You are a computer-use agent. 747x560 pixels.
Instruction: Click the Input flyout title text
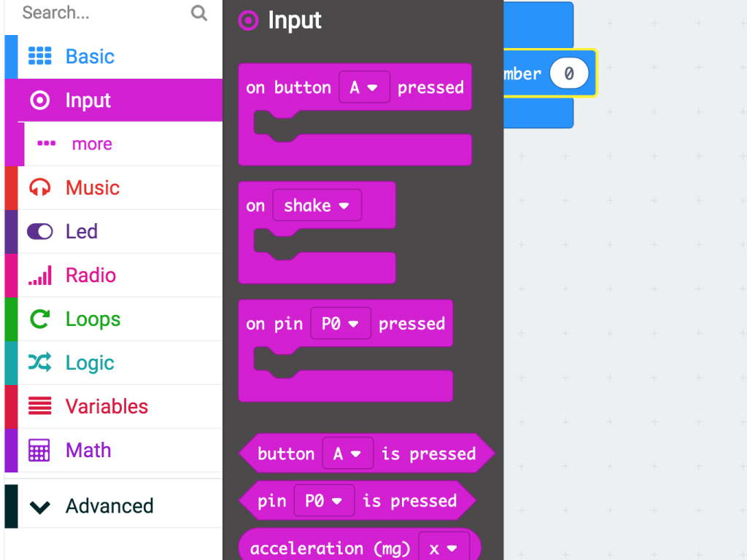(x=295, y=20)
